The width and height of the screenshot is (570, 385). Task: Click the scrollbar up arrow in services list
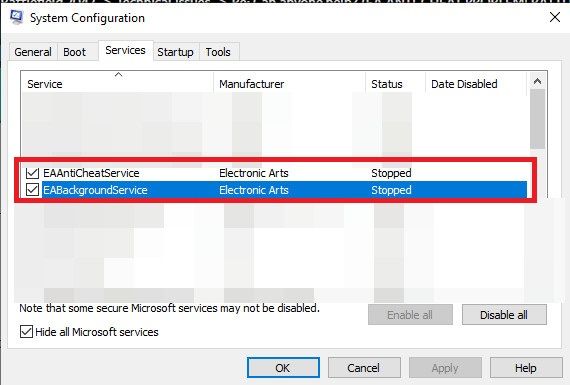(x=537, y=81)
